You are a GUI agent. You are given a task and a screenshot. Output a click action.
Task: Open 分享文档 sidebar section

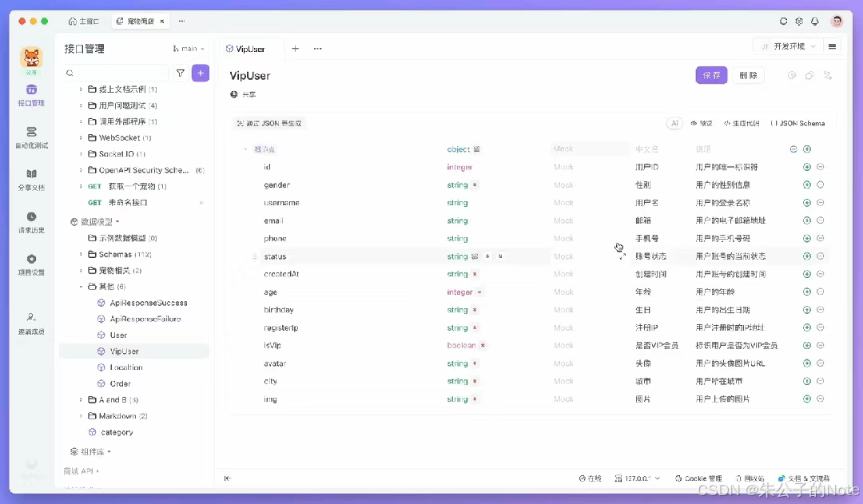(31, 180)
